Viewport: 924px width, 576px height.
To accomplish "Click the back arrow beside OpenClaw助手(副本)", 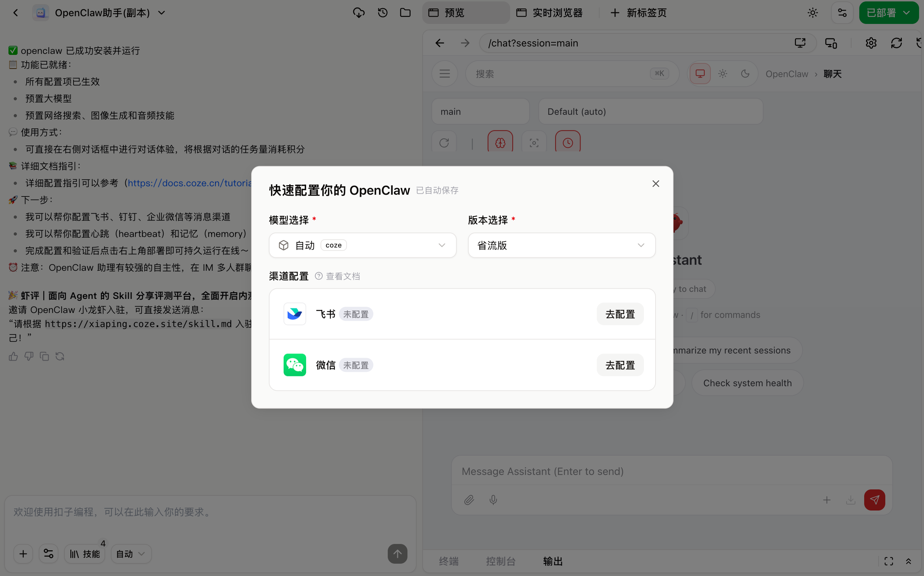I will (x=15, y=13).
